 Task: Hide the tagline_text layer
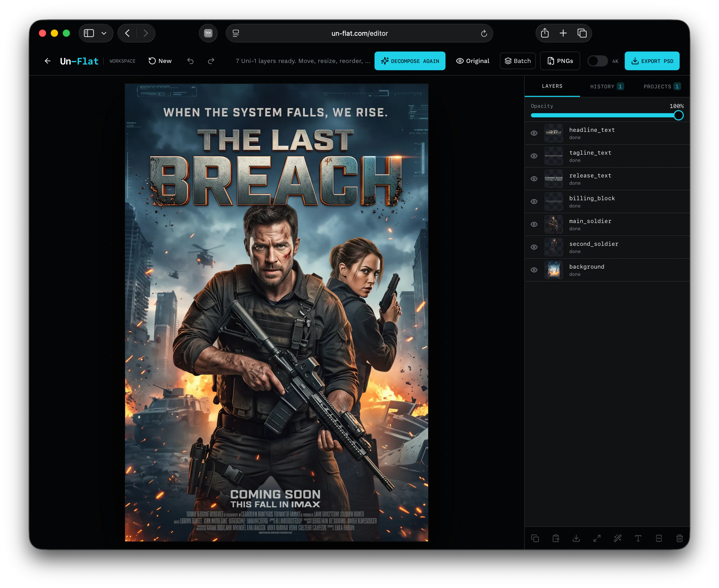(x=534, y=156)
